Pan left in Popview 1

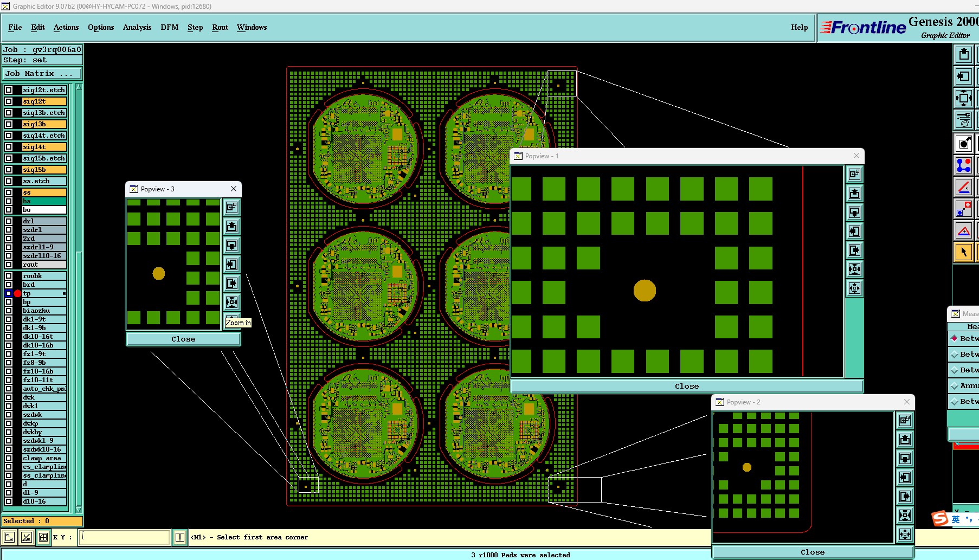pos(854,231)
